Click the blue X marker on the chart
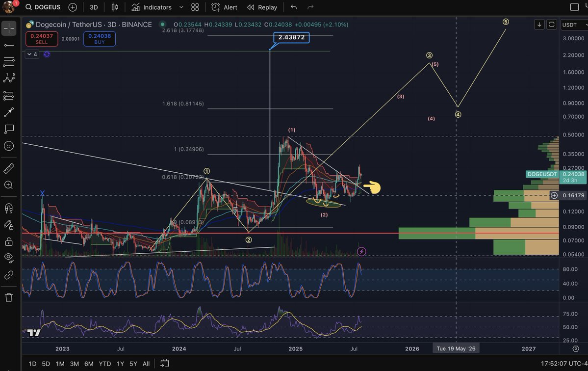 (x=42, y=193)
